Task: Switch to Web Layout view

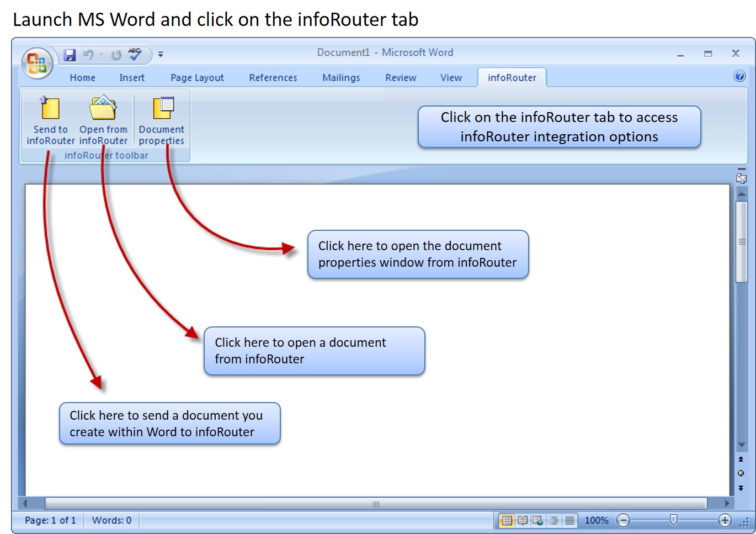Action: click(537, 520)
